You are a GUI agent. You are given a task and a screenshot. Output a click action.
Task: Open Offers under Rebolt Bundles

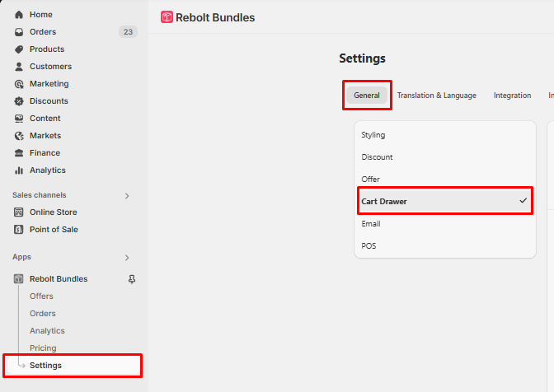coord(41,296)
